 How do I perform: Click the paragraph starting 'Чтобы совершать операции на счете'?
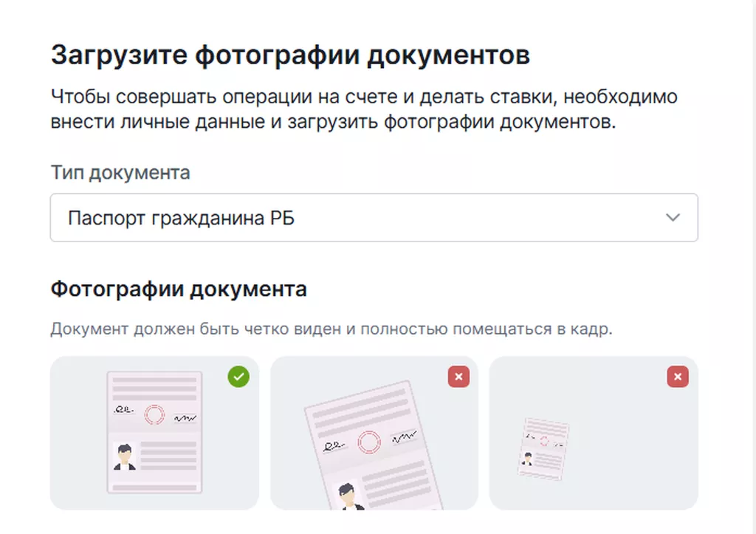pos(364,109)
